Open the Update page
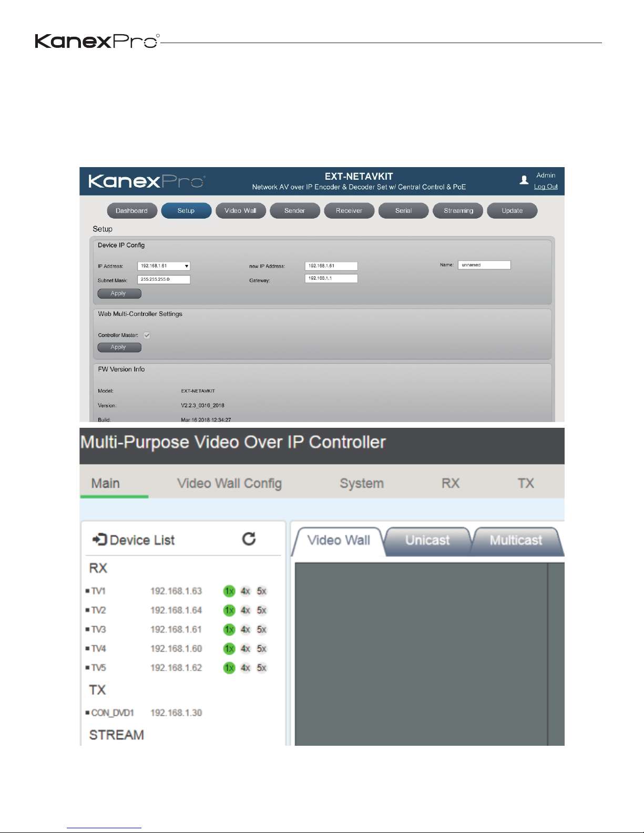644x833 pixels. (512, 211)
